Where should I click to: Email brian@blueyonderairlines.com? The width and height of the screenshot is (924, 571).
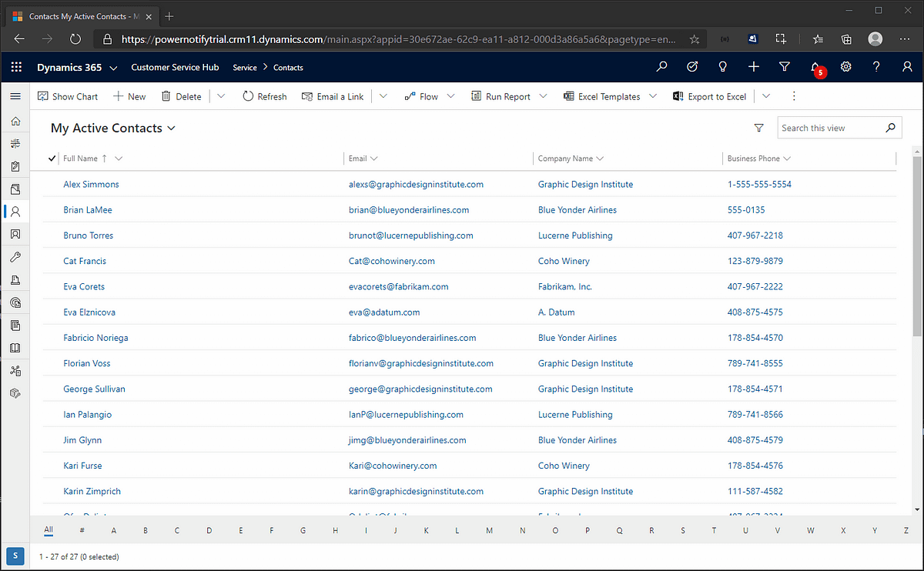(409, 210)
